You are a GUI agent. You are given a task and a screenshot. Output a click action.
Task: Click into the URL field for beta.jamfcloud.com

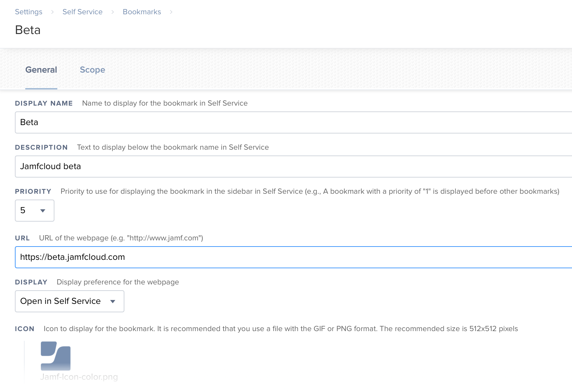292,257
